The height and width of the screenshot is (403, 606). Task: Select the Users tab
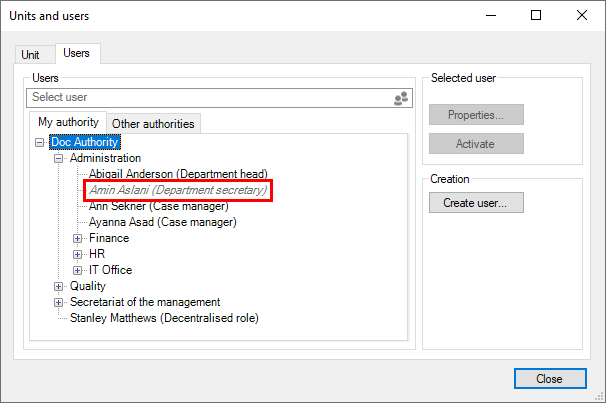[x=76, y=53]
